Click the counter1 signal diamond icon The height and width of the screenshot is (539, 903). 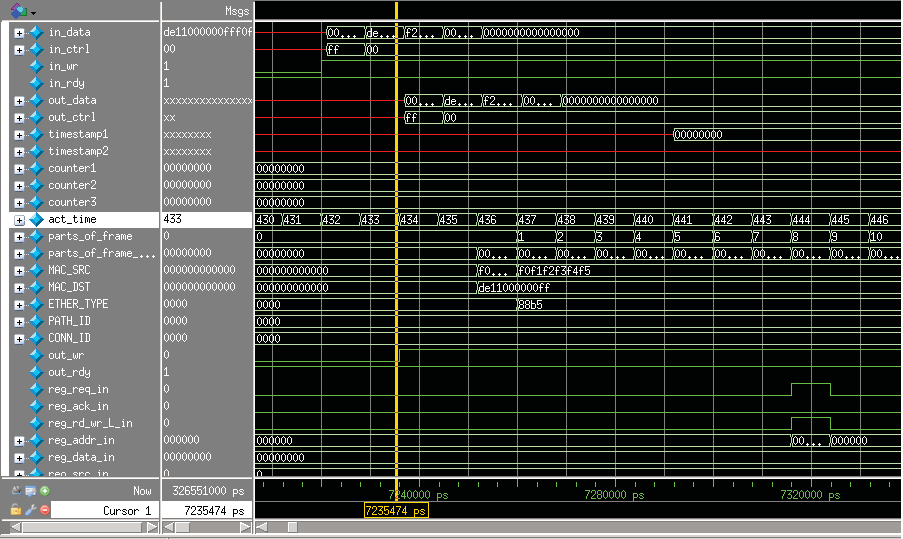click(36, 169)
